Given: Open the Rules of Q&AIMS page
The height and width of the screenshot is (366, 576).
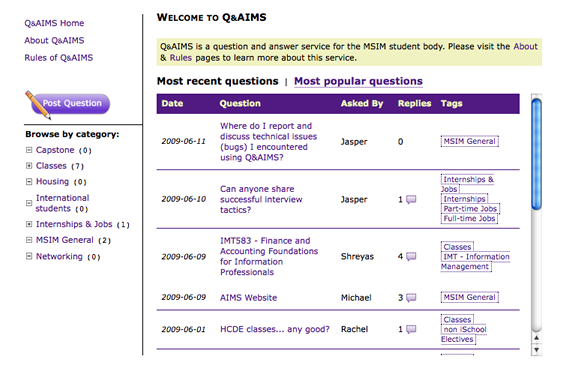Looking at the screenshot, I should (x=58, y=58).
